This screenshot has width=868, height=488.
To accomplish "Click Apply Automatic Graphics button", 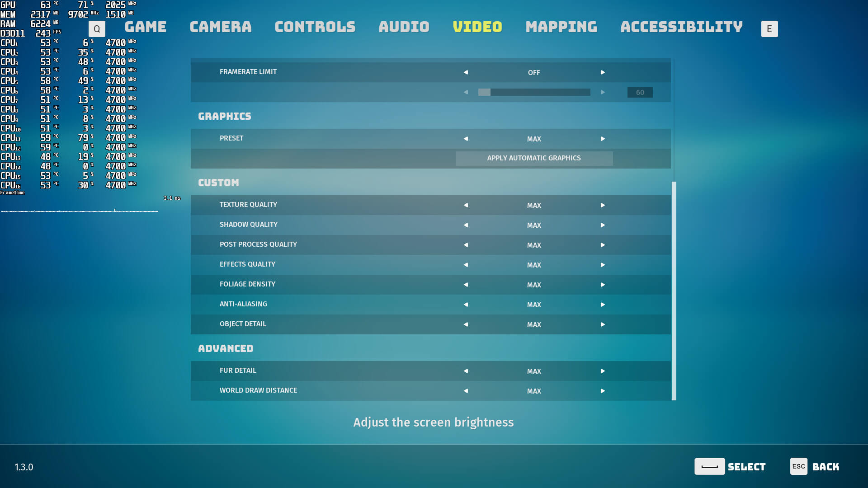I will (534, 158).
